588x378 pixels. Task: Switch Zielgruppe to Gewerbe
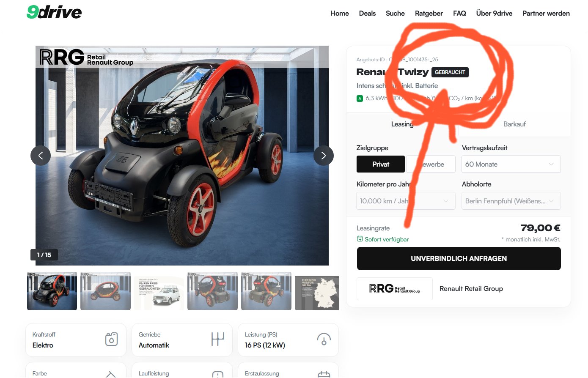click(431, 164)
